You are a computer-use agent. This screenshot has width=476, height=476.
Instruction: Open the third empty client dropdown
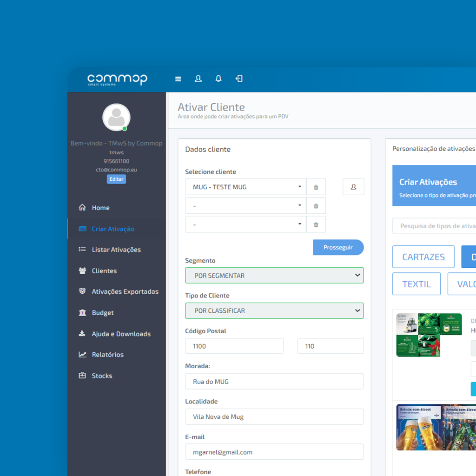245,225
